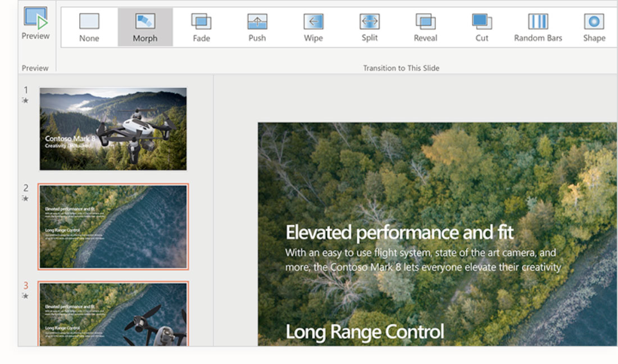Image resolution: width=618 pixels, height=364 pixels.
Task: Click the "Long Range Control" heading
Action: coord(365,332)
